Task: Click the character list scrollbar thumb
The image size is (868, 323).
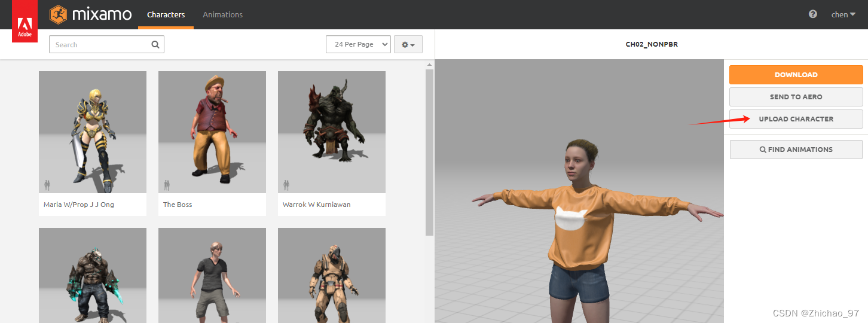Action: coord(429,153)
